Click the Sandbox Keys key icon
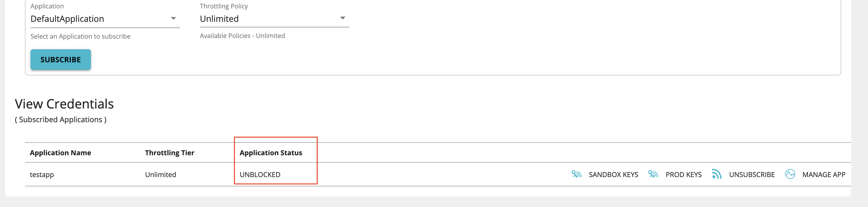Viewport: 868px width, 207px height. click(576, 174)
